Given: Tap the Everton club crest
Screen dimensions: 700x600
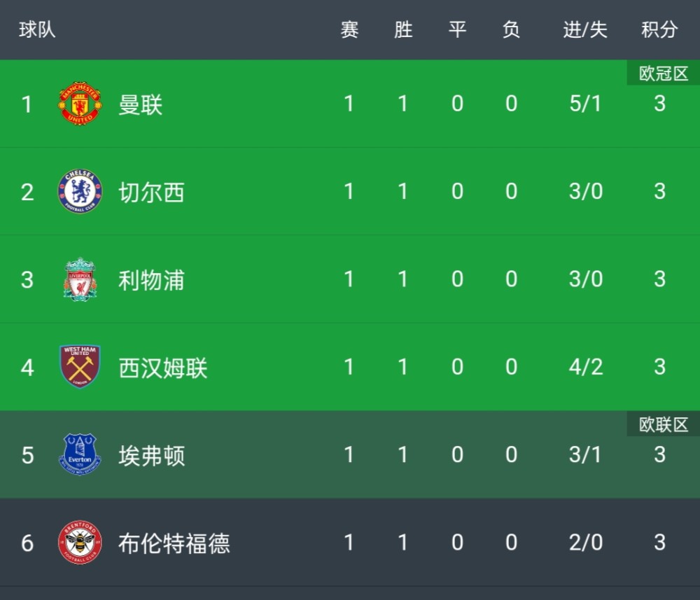Looking at the screenshot, I should click(x=80, y=454).
